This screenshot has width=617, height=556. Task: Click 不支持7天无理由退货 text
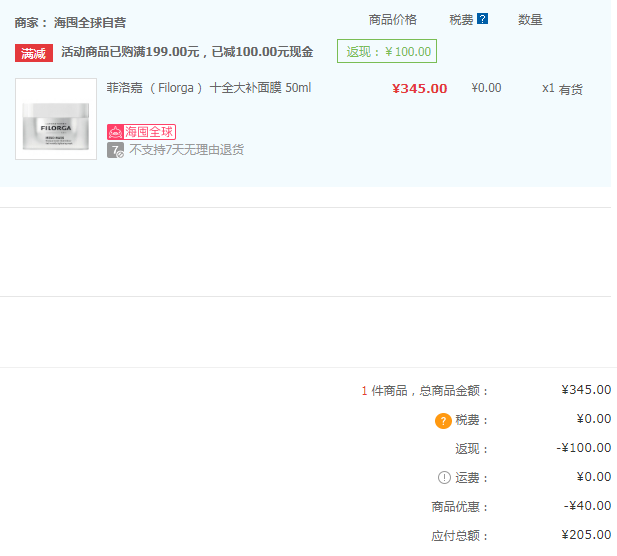187,150
